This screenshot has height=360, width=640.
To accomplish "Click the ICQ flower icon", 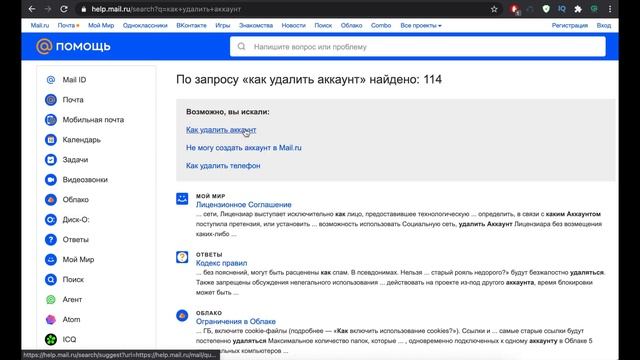I will [x=51, y=339].
